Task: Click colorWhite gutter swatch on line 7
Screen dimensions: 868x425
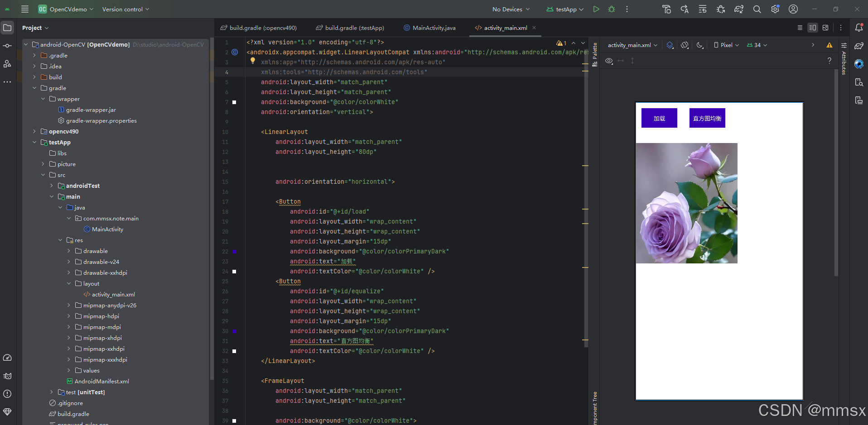Action: click(234, 102)
